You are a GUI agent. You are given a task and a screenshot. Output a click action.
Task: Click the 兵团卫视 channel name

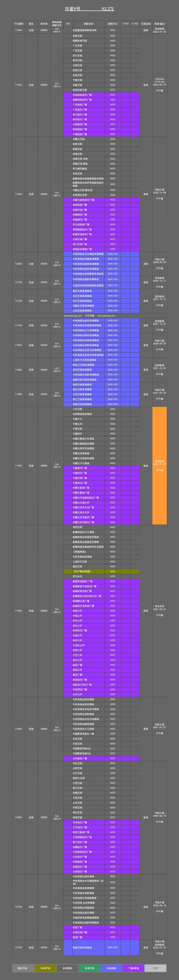pyautogui.click(x=77, y=85)
